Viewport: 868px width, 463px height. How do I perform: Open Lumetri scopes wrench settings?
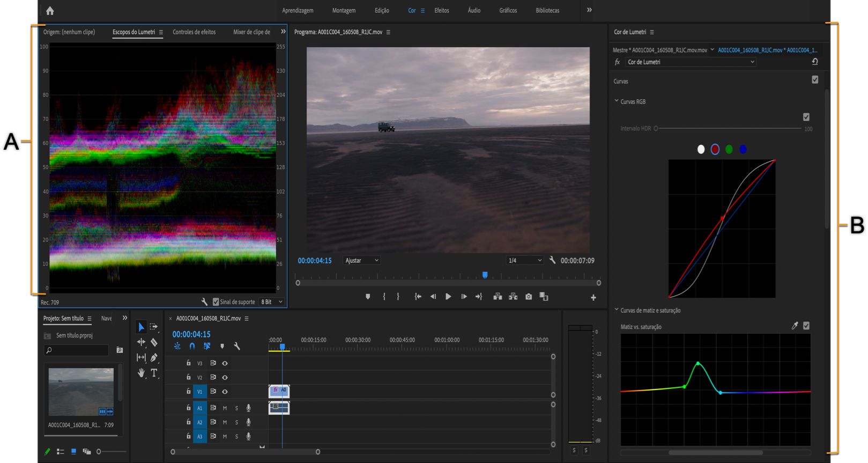pyautogui.click(x=204, y=302)
